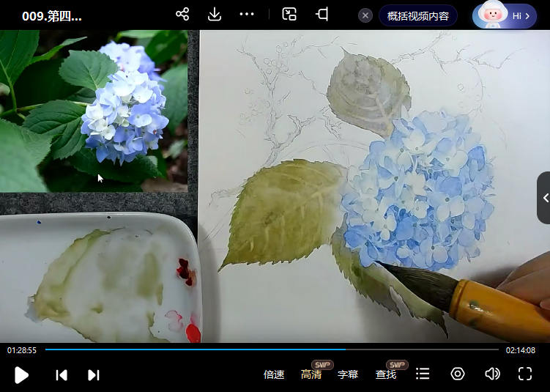Open the 字幕 subtitles menu
This screenshot has height=392, width=550.
[348, 374]
